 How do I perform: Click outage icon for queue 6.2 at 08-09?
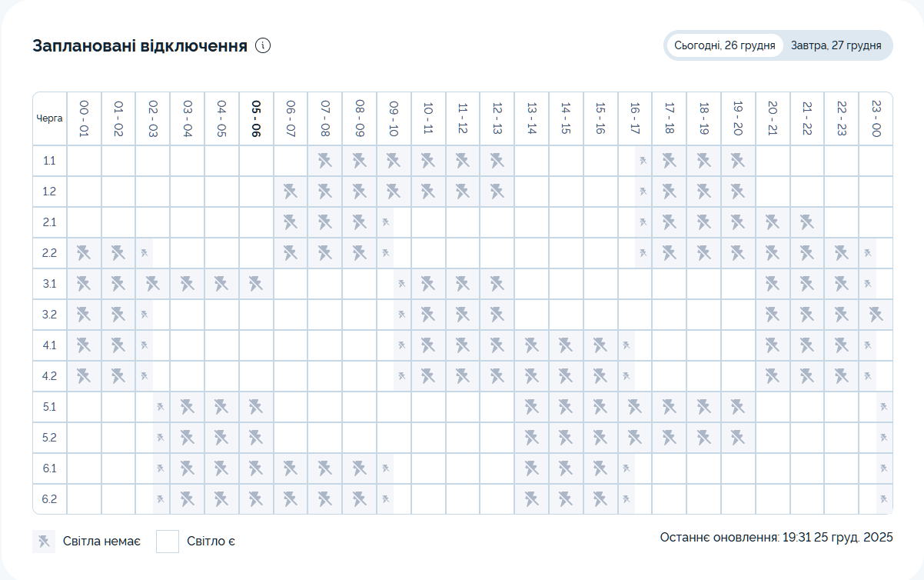[x=359, y=499]
